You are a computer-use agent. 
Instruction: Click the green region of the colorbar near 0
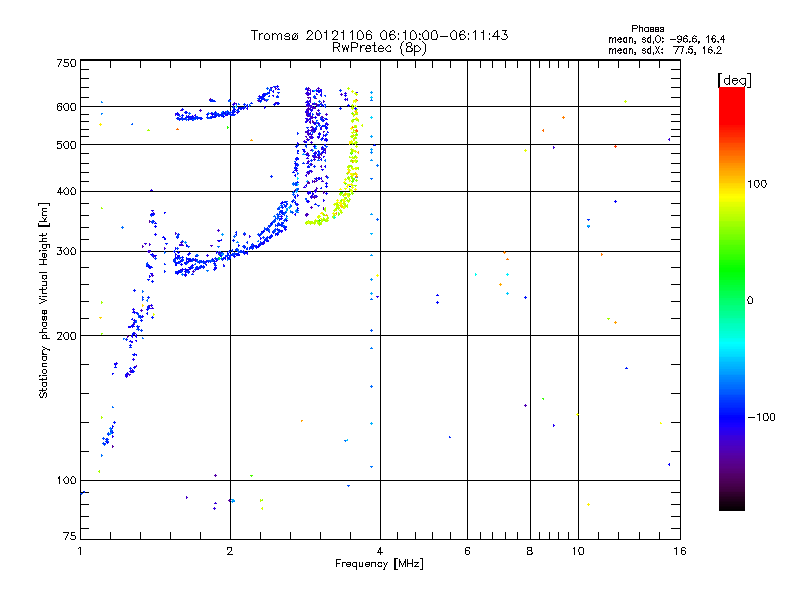coord(732,288)
